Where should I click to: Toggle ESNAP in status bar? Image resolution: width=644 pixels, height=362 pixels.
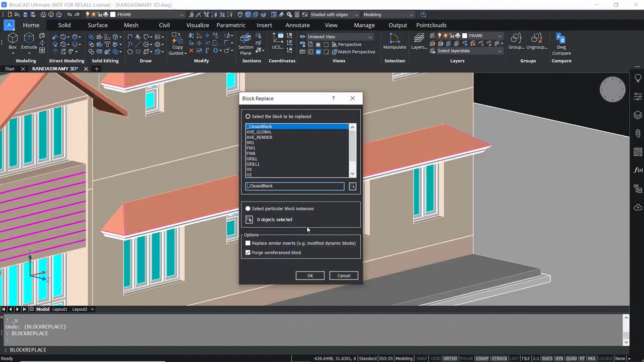482,358
